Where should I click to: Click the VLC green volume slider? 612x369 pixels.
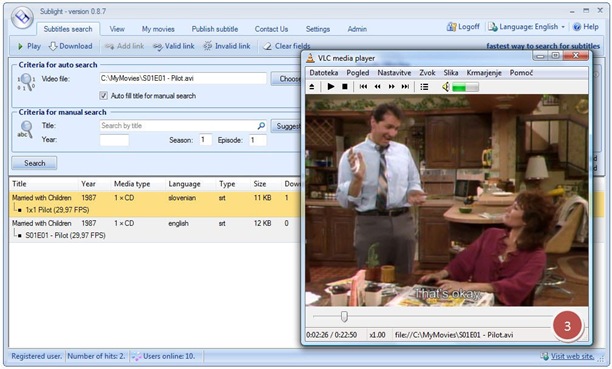click(465, 87)
